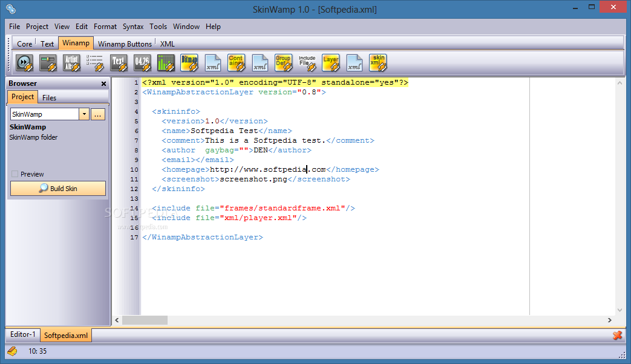Select the Winamp toolbar tab

[76, 43]
